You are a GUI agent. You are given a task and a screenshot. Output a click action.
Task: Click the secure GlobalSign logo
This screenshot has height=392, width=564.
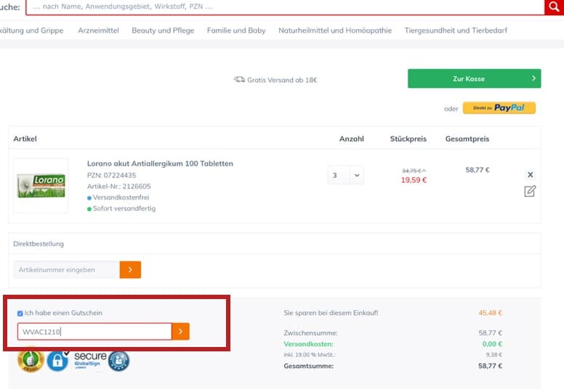coord(90,359)
